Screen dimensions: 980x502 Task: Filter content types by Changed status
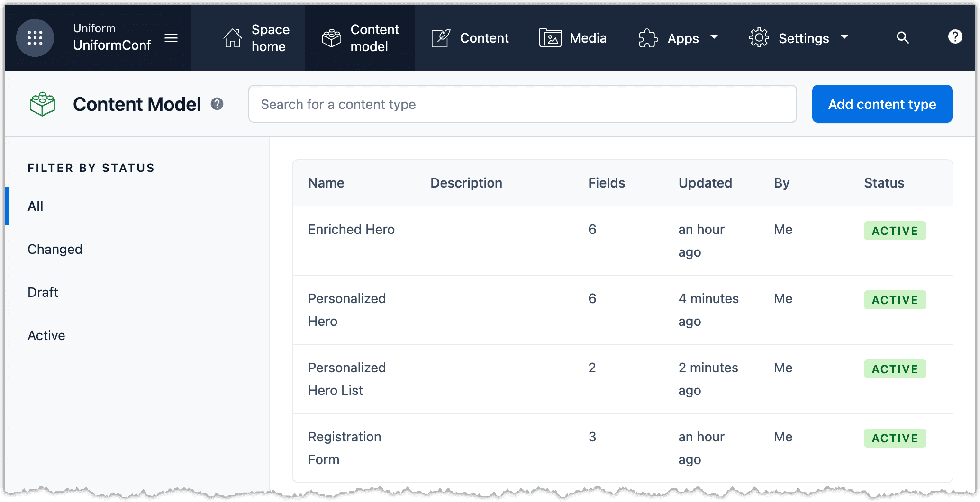pyautogui.click(x=55, y=249)
